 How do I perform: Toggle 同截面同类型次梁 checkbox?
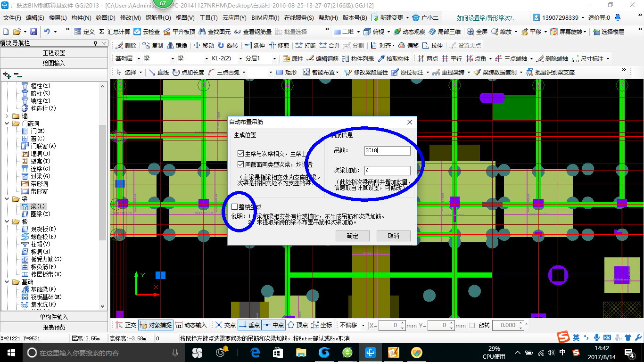click(241, 165)
